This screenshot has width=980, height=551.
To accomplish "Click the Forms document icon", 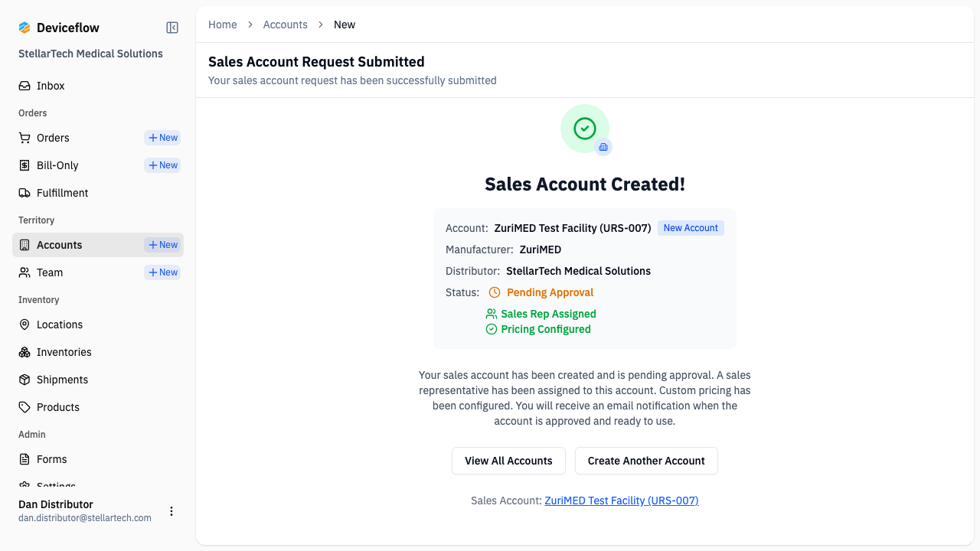I will (24, 459).
